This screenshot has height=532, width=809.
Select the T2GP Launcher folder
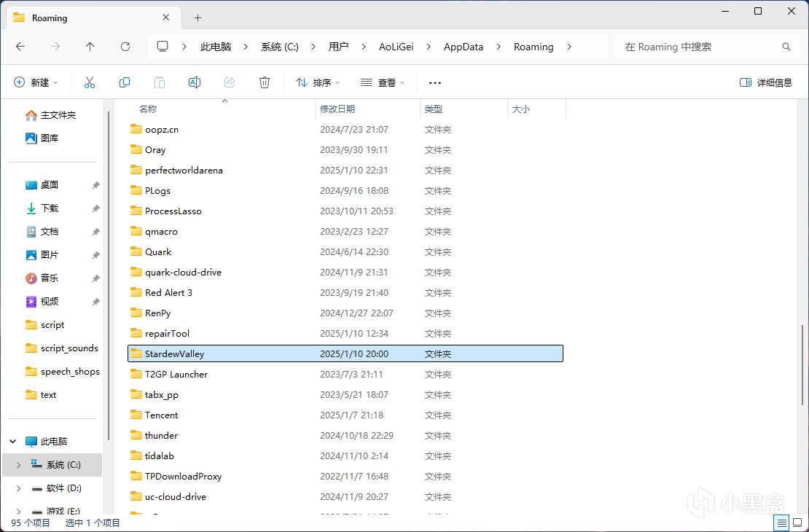coord(345,374)
